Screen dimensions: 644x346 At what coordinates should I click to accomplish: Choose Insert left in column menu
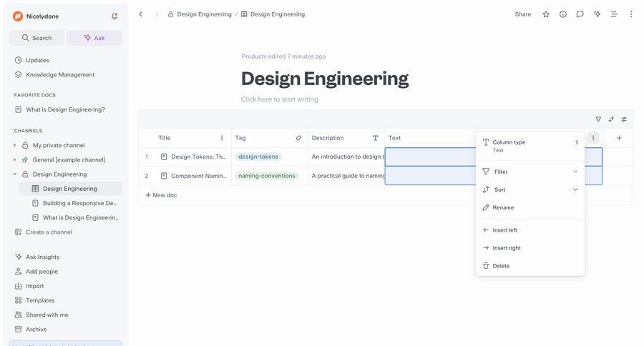click(x=504, y=230)
